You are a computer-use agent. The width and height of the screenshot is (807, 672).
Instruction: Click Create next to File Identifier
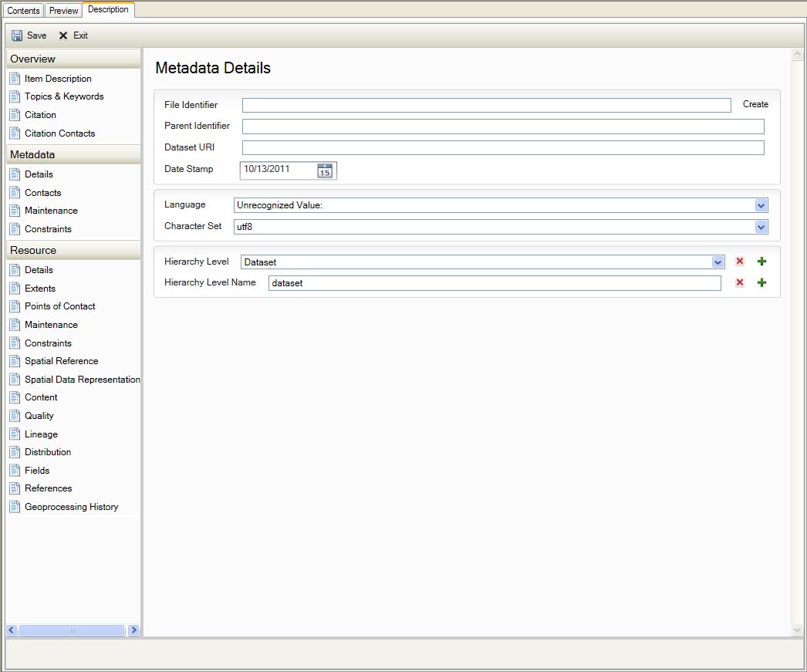(755, 104)
